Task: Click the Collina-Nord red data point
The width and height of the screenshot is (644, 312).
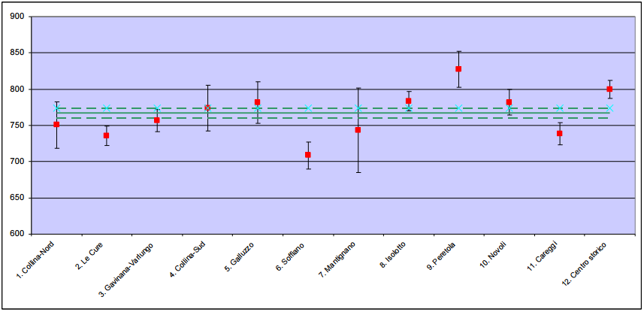Action: 56,125
